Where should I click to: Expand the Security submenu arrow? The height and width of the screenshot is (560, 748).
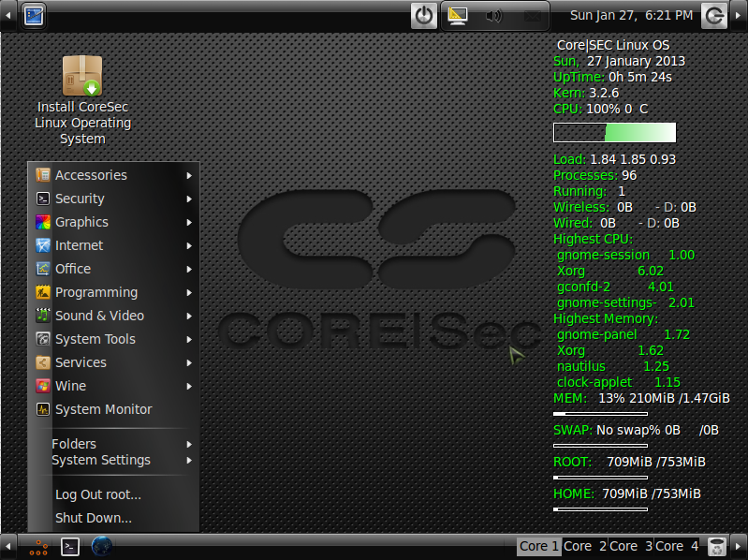[x=189, y=199]
